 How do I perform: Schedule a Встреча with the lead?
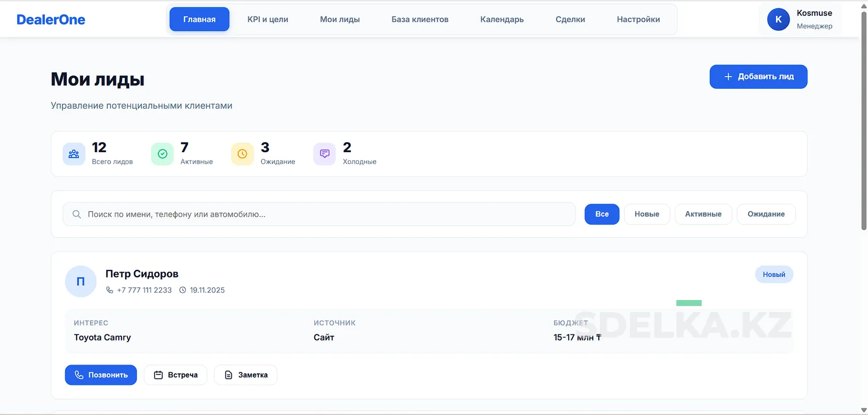(175, 375)
